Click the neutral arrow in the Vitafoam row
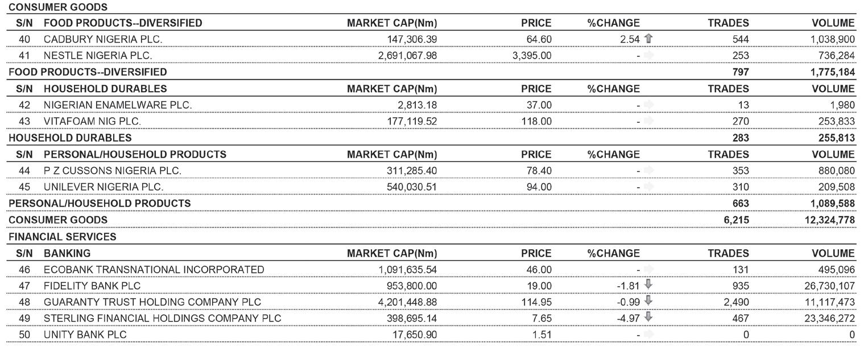 (649, 121)
